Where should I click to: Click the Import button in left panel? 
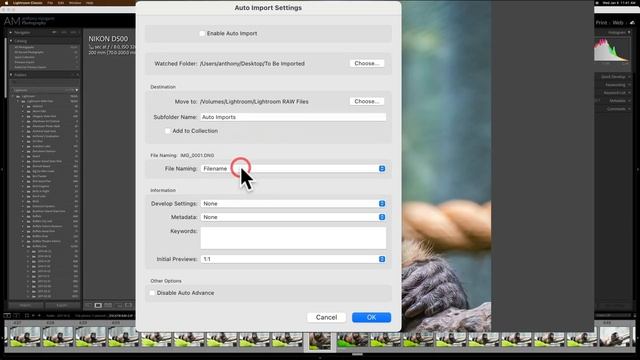(x=25, y=305)
